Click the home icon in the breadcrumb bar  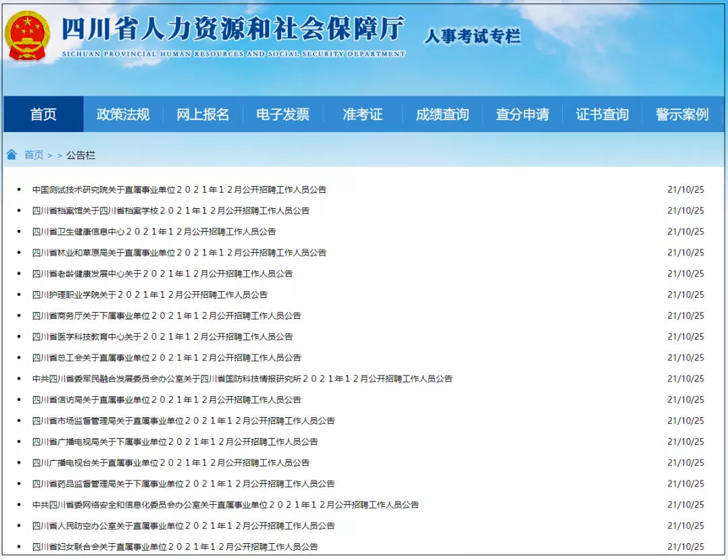(11, 154)
